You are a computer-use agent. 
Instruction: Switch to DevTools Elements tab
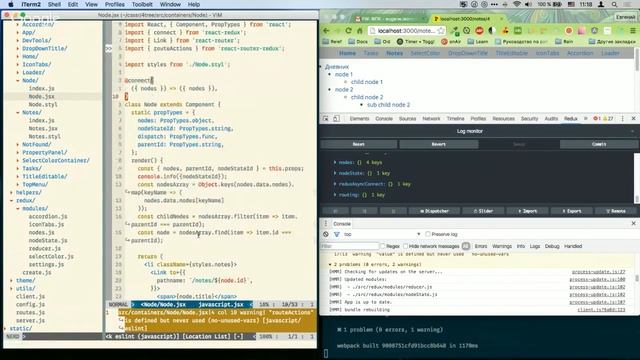click(359, 118)
